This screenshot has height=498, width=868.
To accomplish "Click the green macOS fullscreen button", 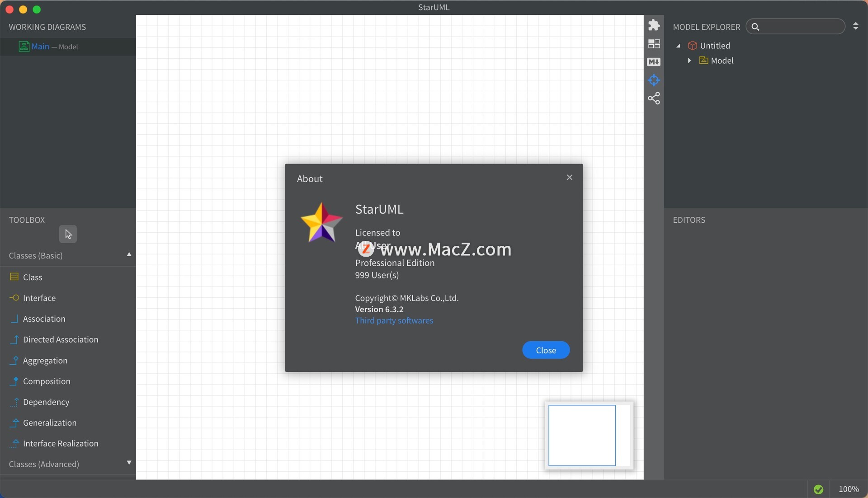I will 37,9.
